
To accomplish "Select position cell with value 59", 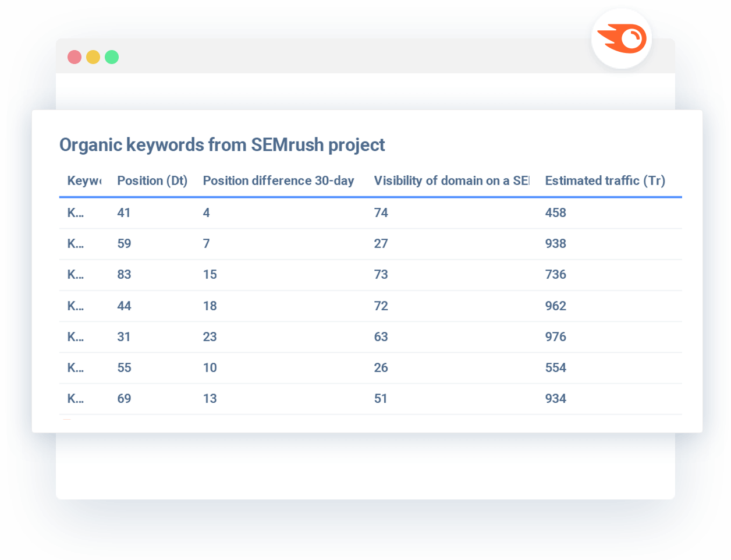I will 124,243.
